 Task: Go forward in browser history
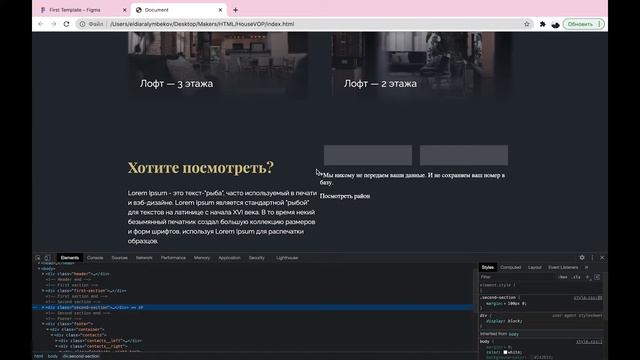pos(53,24)
